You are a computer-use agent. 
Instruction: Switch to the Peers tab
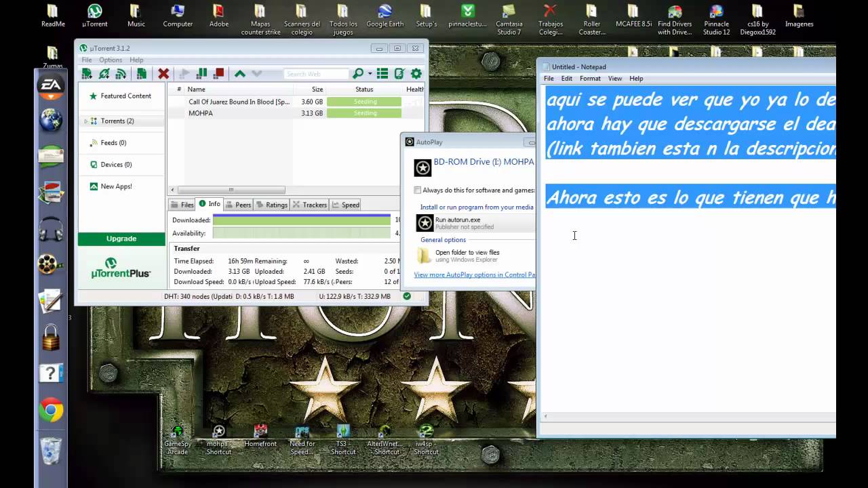tap(238, 205)
